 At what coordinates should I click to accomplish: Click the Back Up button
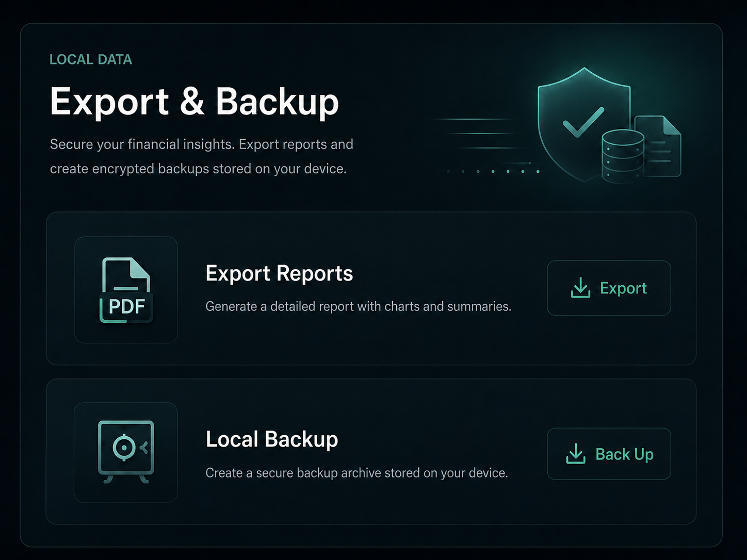pyautogui.click(x=609, y=454)
